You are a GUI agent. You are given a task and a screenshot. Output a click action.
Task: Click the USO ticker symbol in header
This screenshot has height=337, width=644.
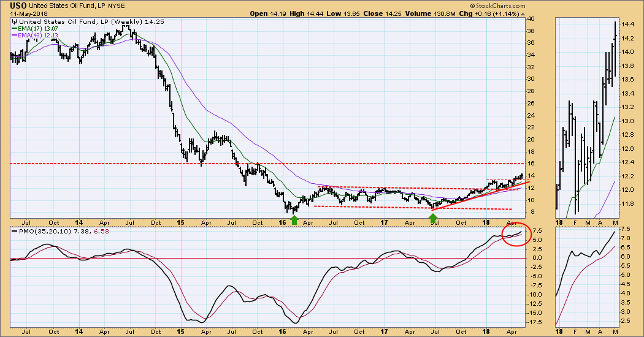click(x=19, y=6)
